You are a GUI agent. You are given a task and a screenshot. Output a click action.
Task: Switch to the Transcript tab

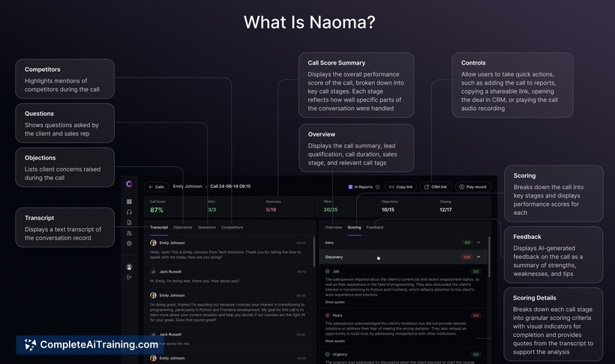click(159, 227)
